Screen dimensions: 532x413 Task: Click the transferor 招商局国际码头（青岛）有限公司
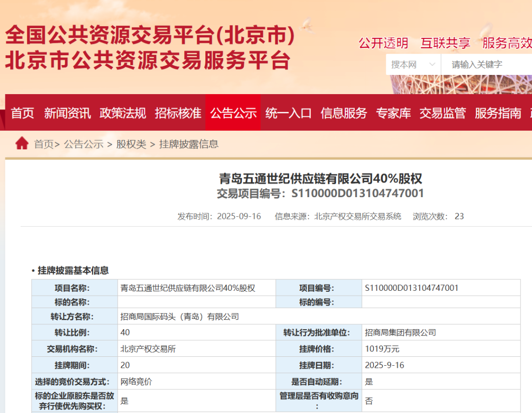(179, 316)
